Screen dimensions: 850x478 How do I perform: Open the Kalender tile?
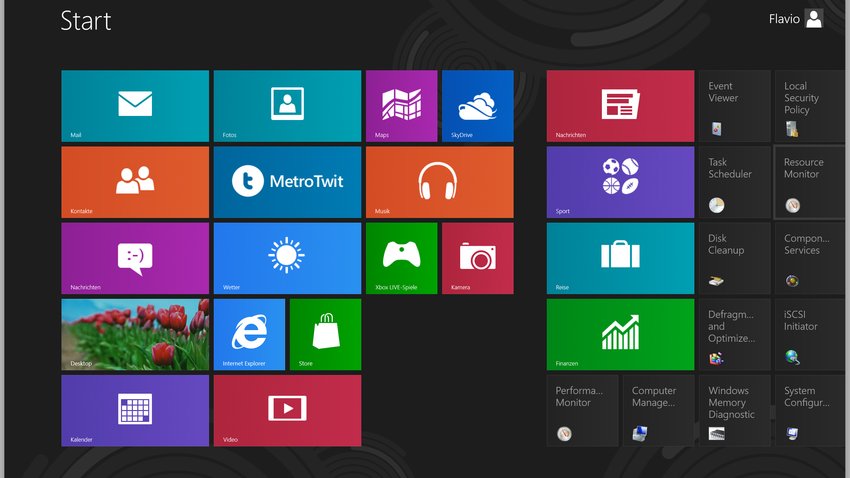(x=135, y=411)
